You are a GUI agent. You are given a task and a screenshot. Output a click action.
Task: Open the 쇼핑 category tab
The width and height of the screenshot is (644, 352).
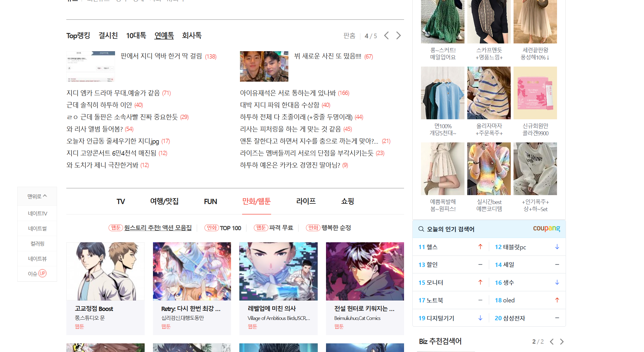click(347, 201)
